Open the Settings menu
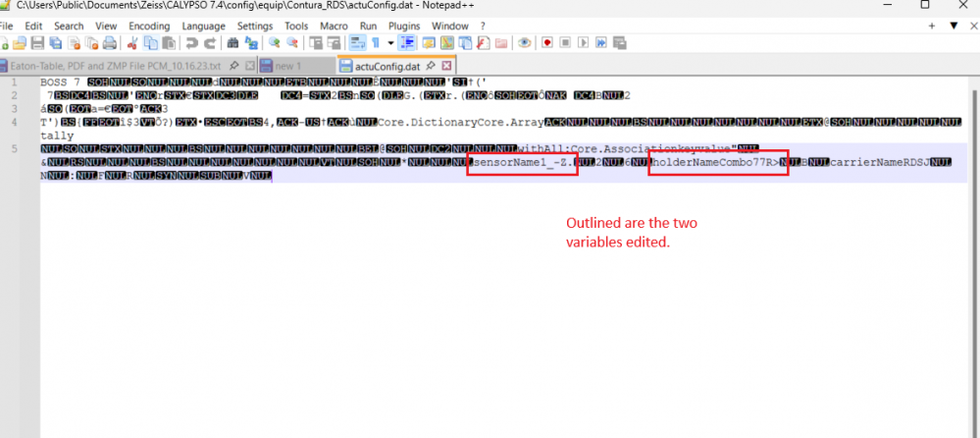The height and width of the screenshot is (438, 980). click(x=255, y=27)
